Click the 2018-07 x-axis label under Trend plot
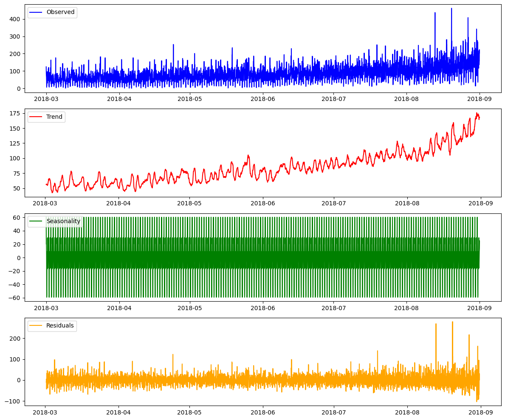The height and width of the screenshot is (420, 505). (x=334, y=203)
